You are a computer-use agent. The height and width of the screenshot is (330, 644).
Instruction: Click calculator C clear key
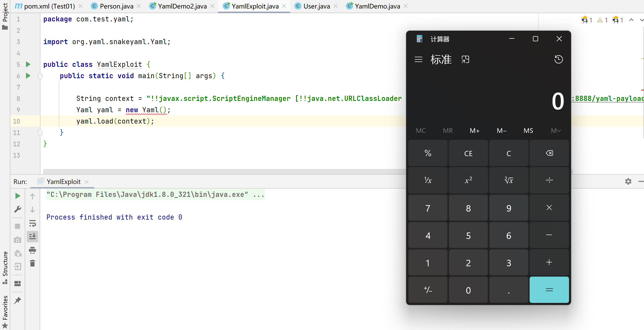pos(509,153)
